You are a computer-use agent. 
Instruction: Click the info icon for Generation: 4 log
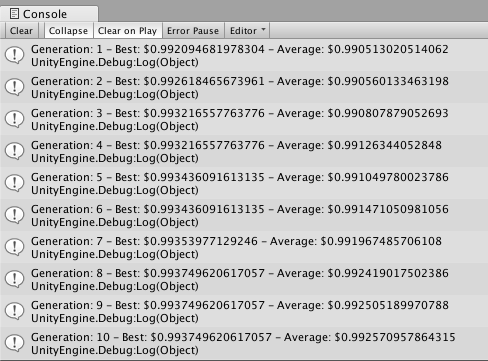coord(15,151)
